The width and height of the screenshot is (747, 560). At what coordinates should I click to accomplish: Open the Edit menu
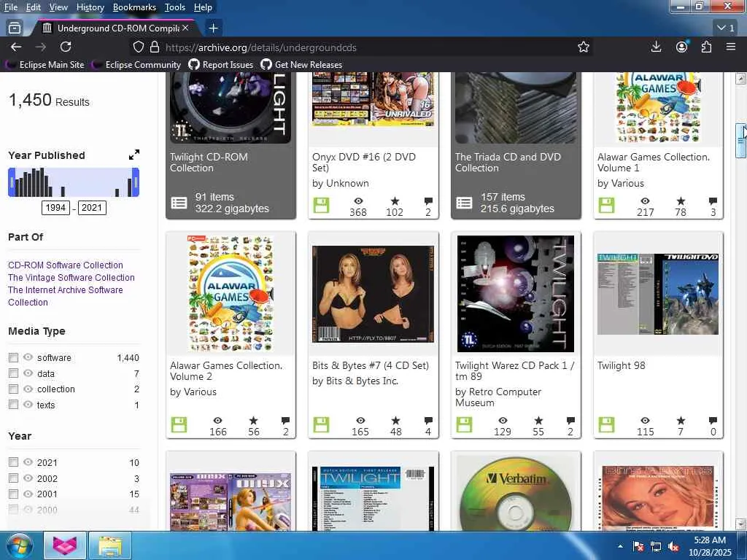pos(34,7)
